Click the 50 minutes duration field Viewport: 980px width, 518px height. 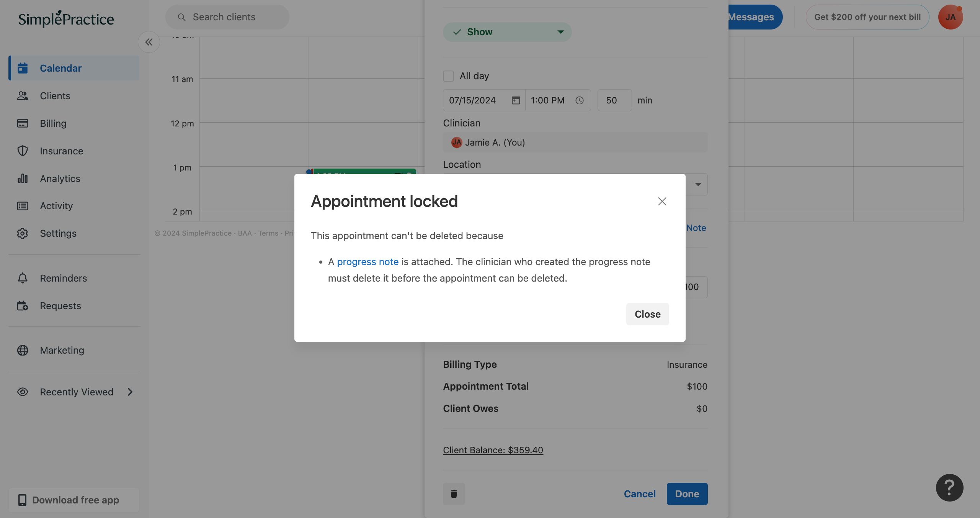coord(614,100)
